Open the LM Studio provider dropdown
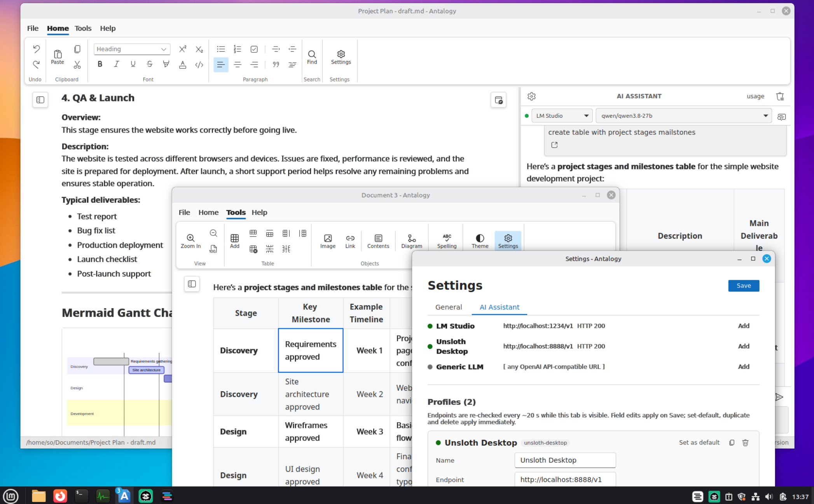 coord(562,116)
